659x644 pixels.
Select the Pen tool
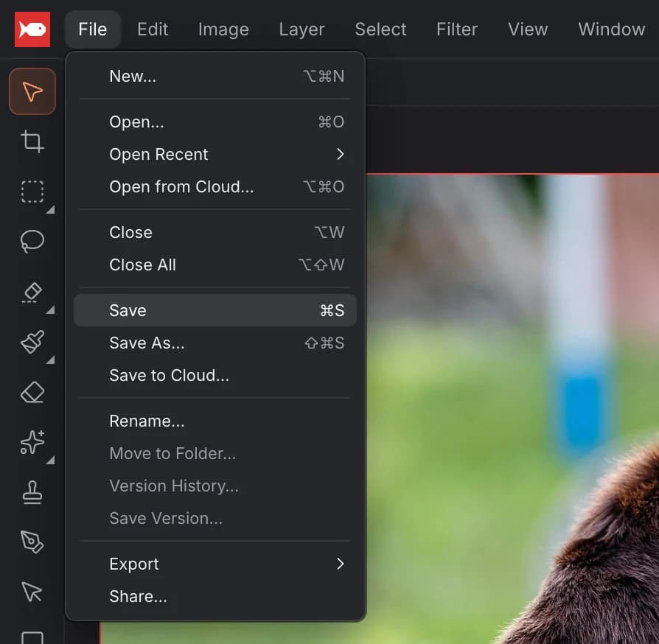[x=32, y=542]
